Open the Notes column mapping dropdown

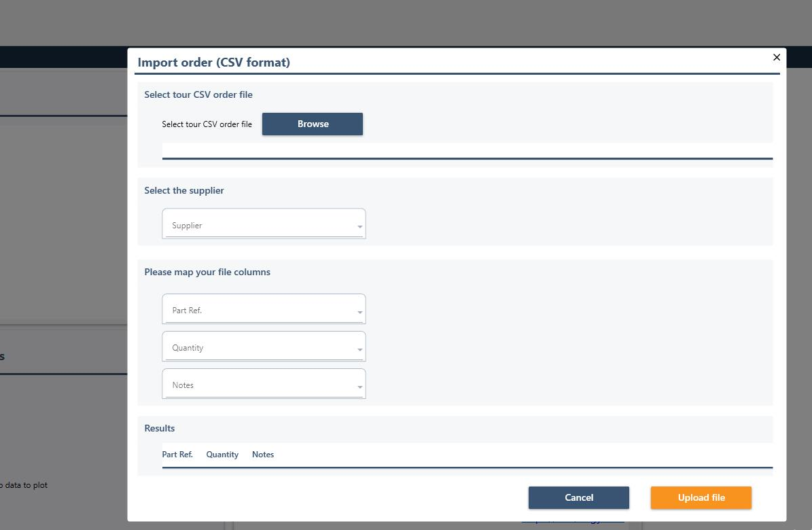264,385
